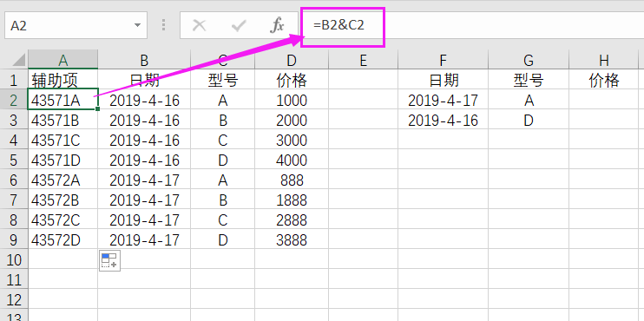This screenshot has height=321, width=644.
Task: Open the Auto Fill Options button
Action: tap(109, 260)
